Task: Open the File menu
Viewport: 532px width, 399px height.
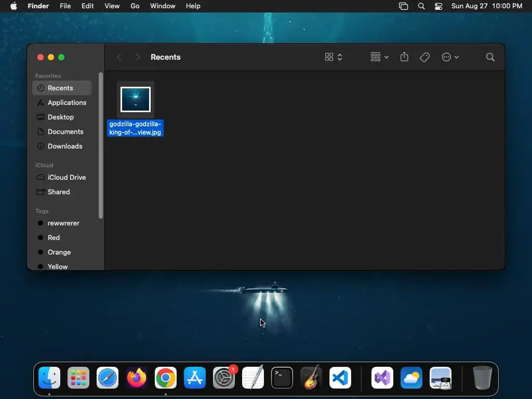Action: click(65, 6)
